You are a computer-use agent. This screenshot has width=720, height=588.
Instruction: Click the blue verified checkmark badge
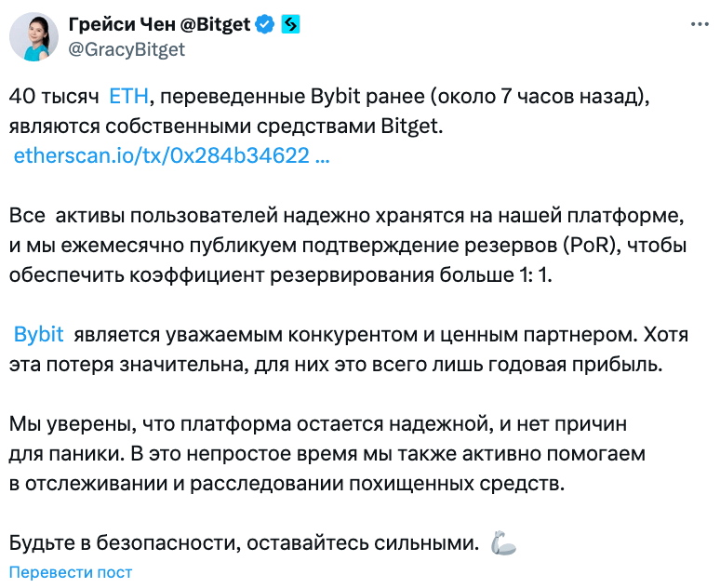point(265,24)
